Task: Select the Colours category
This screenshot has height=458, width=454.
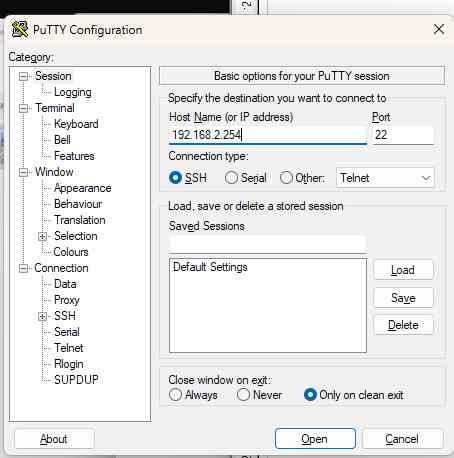Action: click(71, 252)
